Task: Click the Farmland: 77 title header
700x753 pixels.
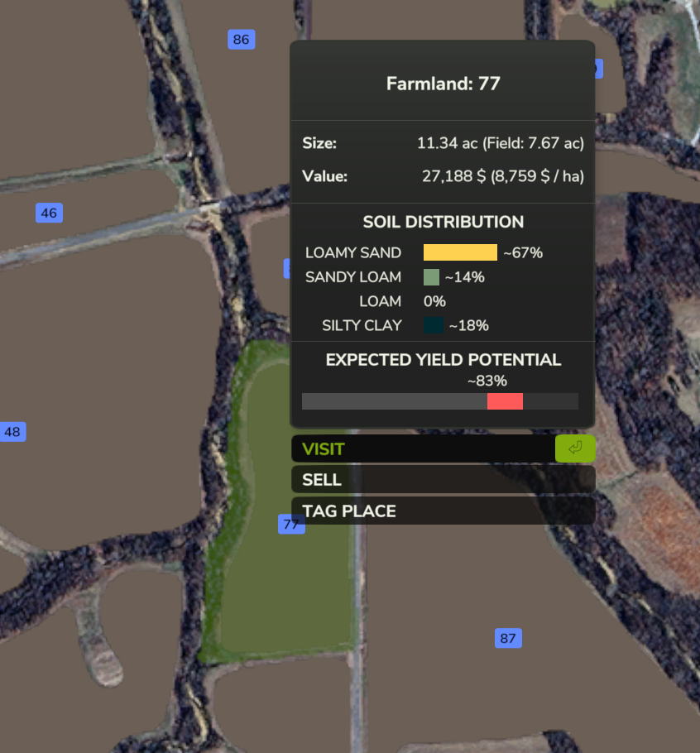Action: tap(443, 84)
